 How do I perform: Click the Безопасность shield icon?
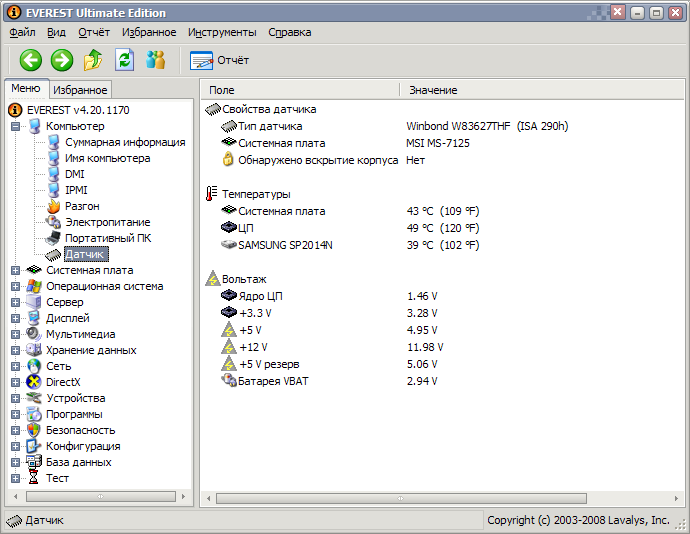pos(34,430)
